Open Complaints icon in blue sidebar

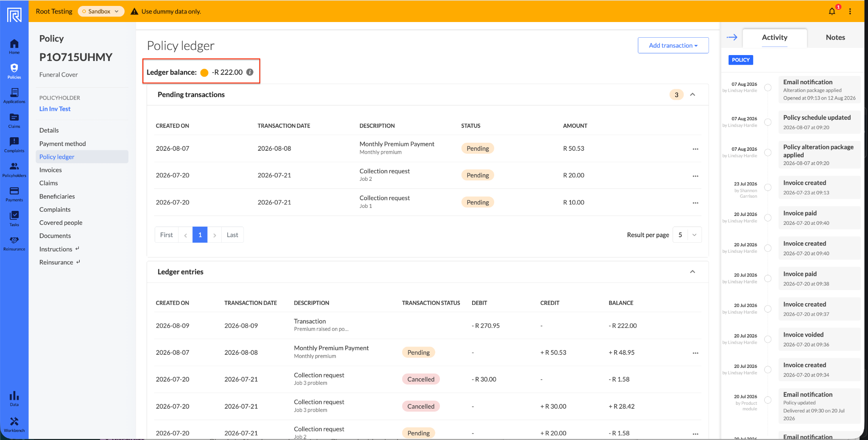(14, 145)
